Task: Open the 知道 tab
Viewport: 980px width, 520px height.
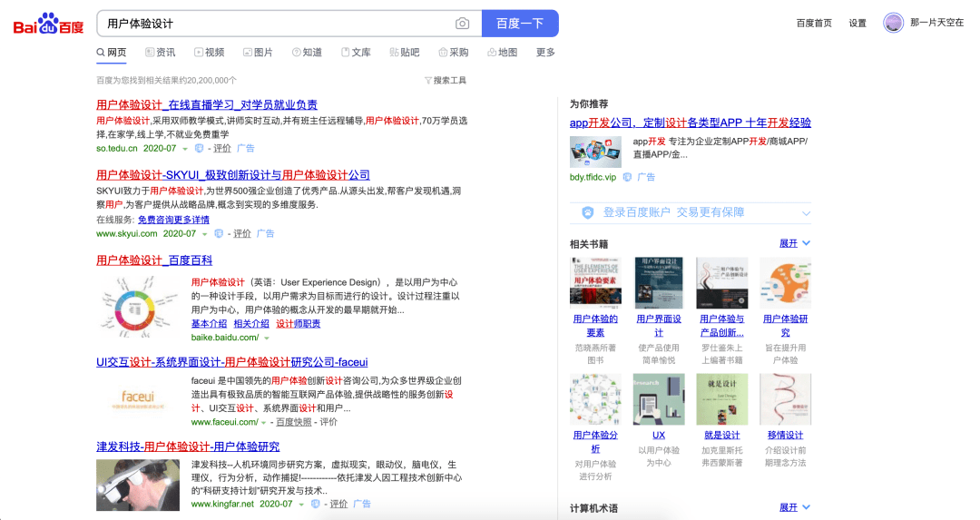Action: coord(307,53)
